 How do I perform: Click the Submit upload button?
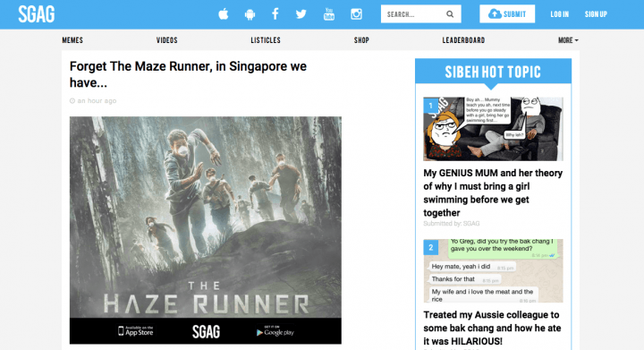tap(507, 14)
